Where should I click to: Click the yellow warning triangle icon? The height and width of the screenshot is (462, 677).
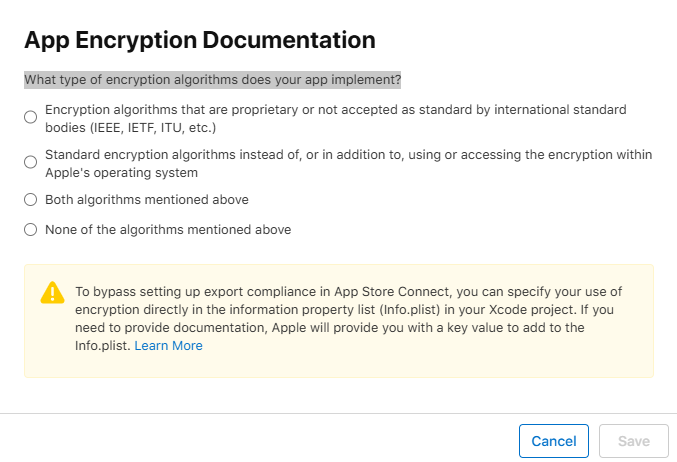52,292
